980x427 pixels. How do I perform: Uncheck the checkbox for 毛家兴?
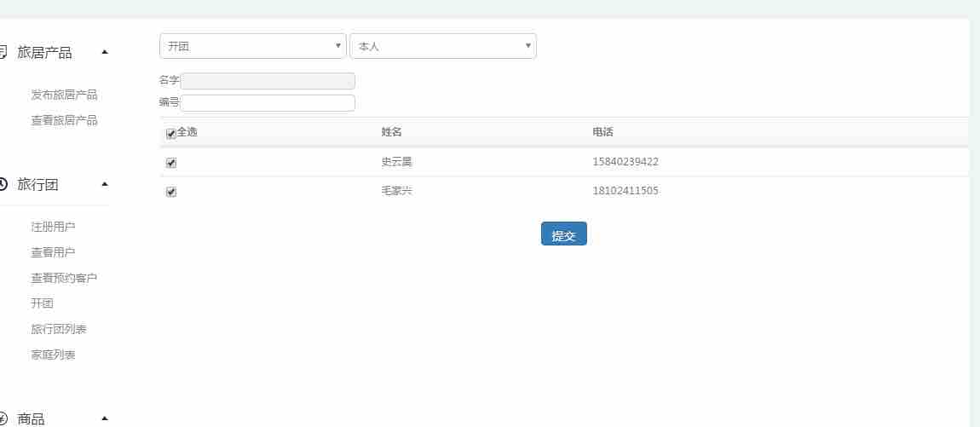[x=171, y=192]
